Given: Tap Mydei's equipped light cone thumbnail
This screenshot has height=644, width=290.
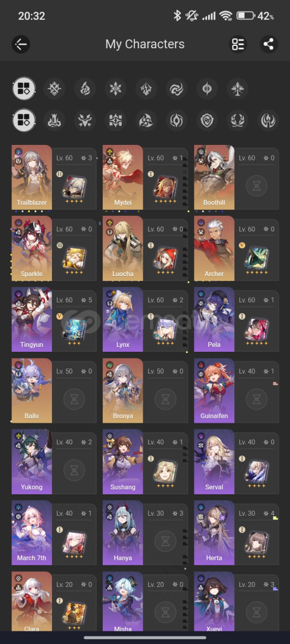Looking at the screenshot, I should pos(165,187).
